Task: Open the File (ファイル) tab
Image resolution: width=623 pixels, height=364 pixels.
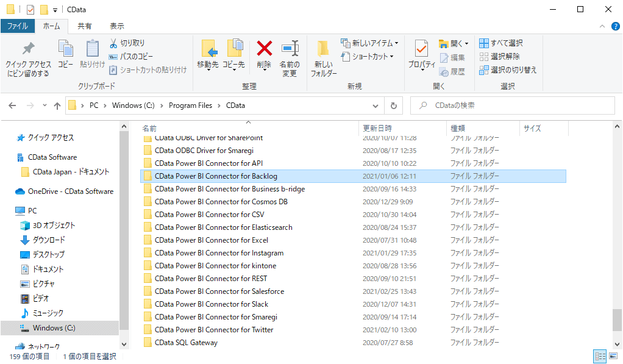Action: 18,26
